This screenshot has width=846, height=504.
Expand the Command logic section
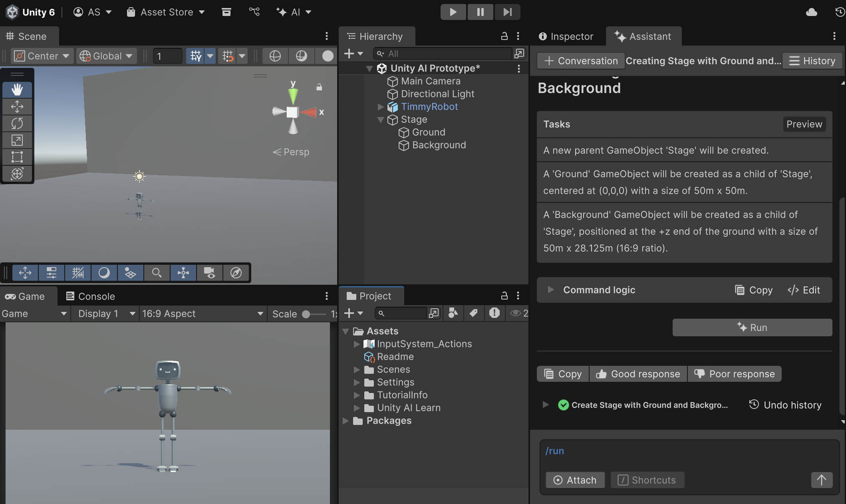point(551,290)
